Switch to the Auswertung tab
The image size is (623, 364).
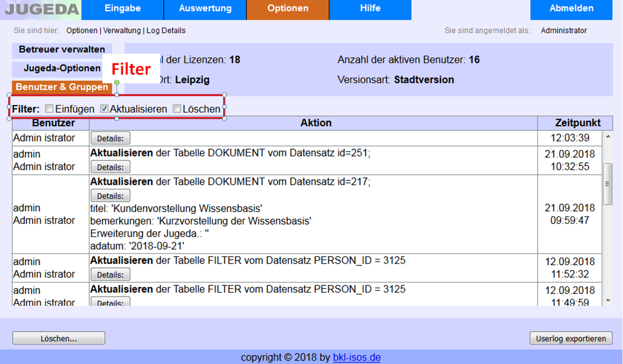coord(205,9)
